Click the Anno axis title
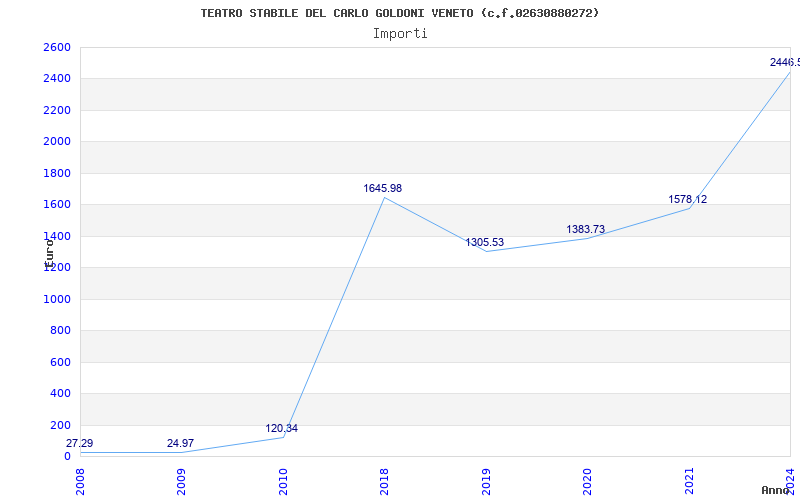The image size is (800, 500). (x=776, y=490)
